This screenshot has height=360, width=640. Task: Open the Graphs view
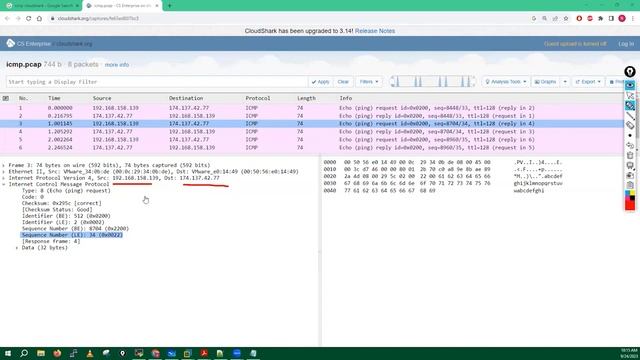[x=546, y=82]
